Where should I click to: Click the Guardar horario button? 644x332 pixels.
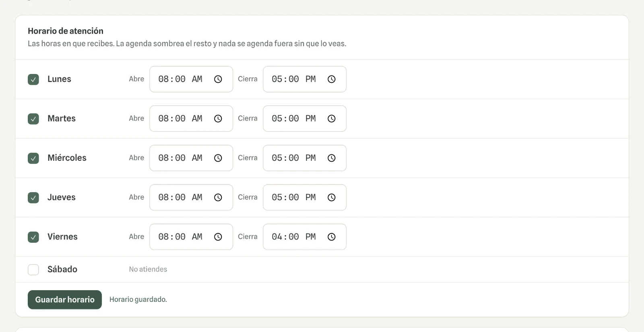65,300
